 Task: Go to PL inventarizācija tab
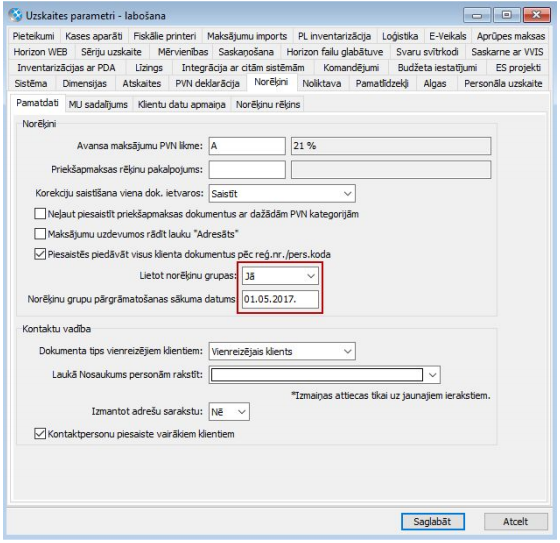point(334,36)
